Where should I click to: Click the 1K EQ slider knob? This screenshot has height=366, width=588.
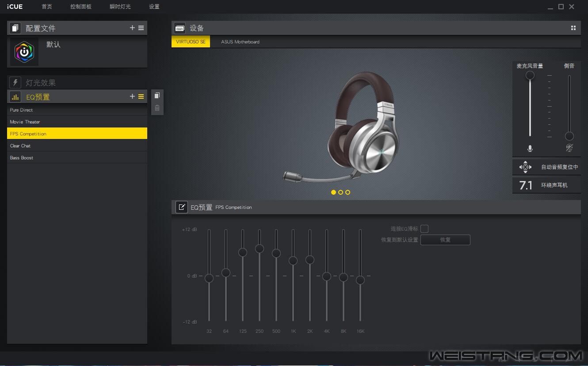(293, 261)
